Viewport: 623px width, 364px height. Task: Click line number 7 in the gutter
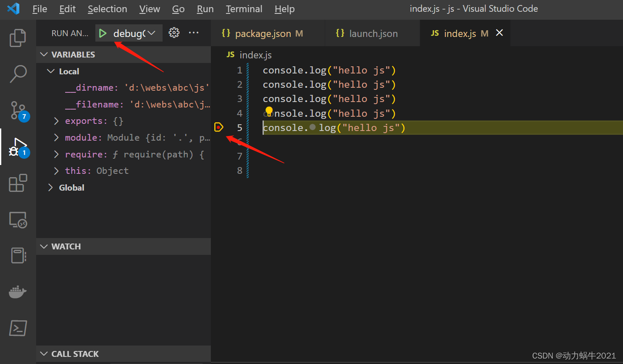[239, 156]
